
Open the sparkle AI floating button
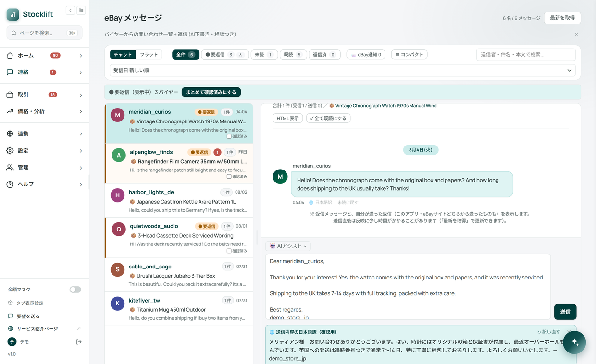(574, 342)
